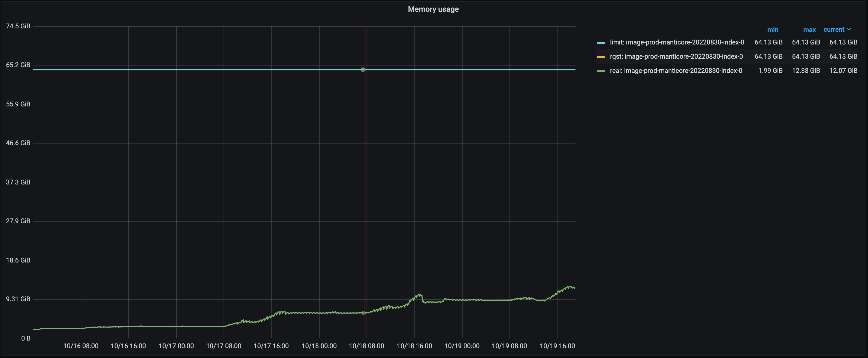Click the 10/18 08:00 time axis label

point(367,346)
